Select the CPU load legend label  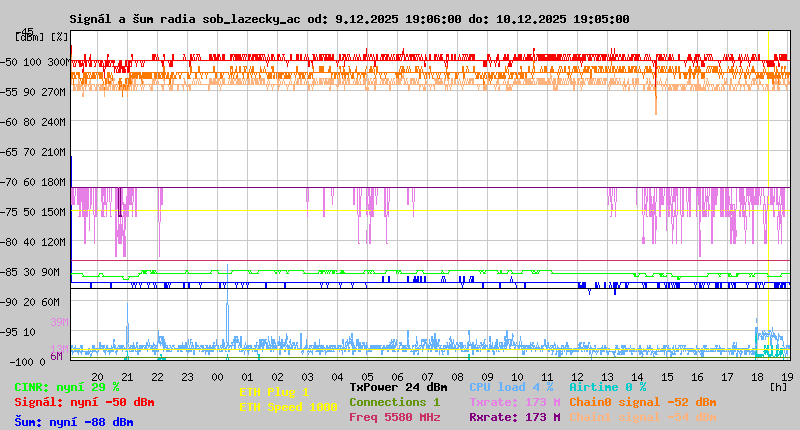[511, 387]
